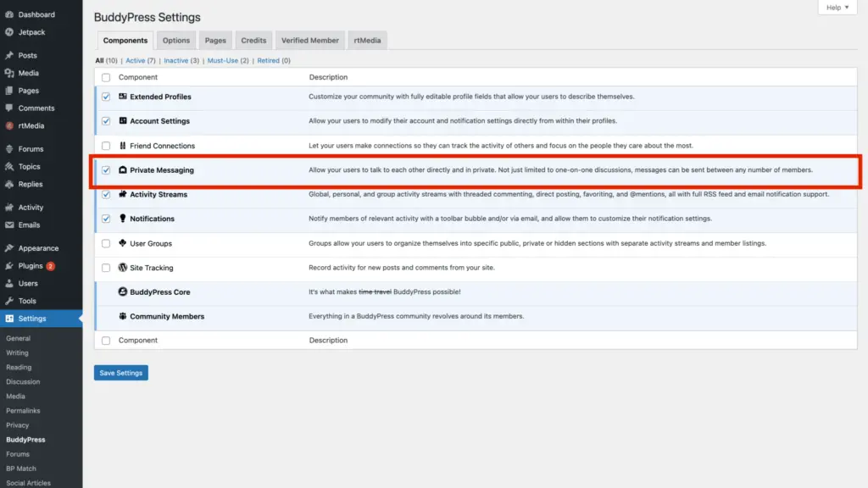The height and width of the screenshot is (488, 868).
Task: Enable the User Groups checkbox
Action: [x=106, y=244]
